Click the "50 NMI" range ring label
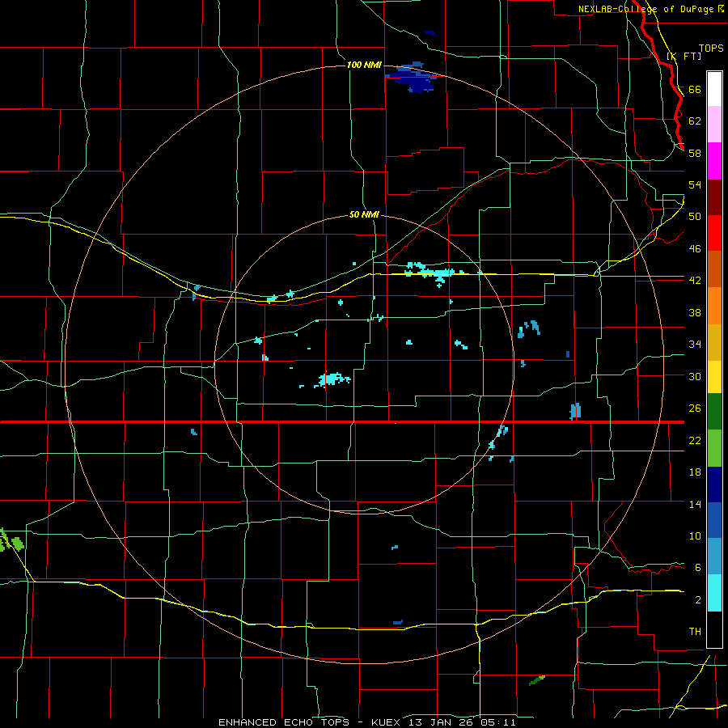This screenshot has height=728, width=728. point(364,215)
